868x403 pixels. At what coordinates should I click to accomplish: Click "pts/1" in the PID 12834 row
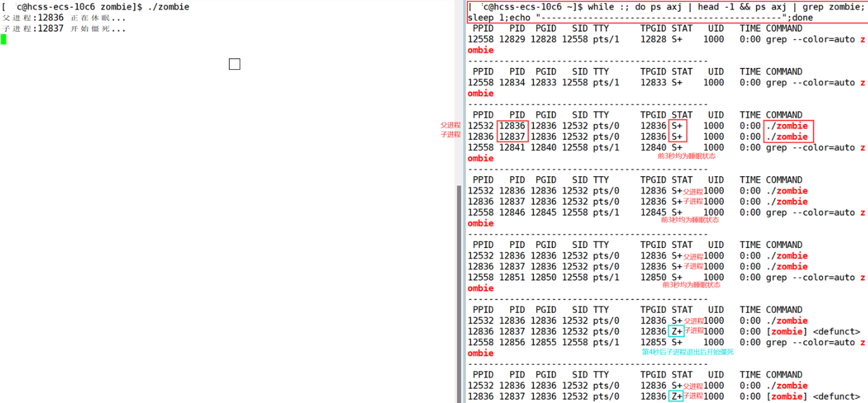click(606, 83)
